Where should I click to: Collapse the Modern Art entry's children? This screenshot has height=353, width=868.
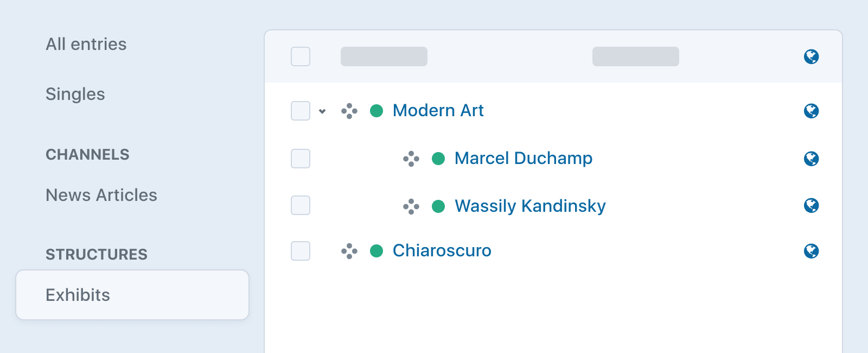[322, 111]
